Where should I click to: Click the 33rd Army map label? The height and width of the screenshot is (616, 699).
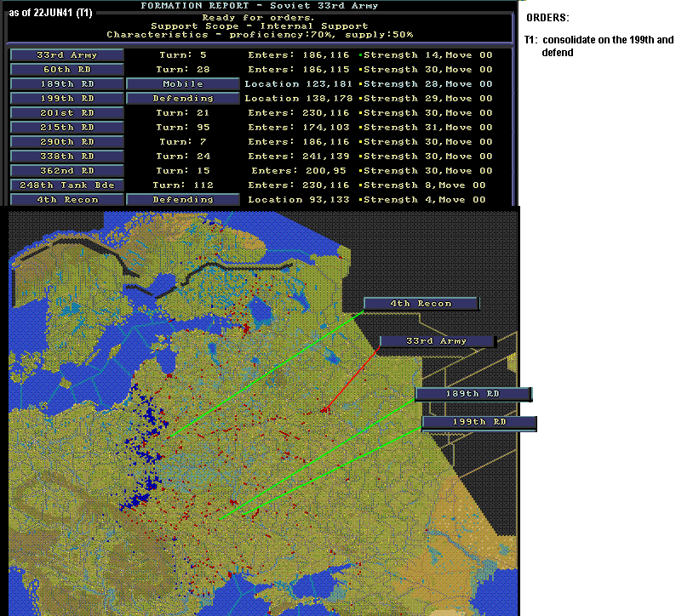(437, 341)
